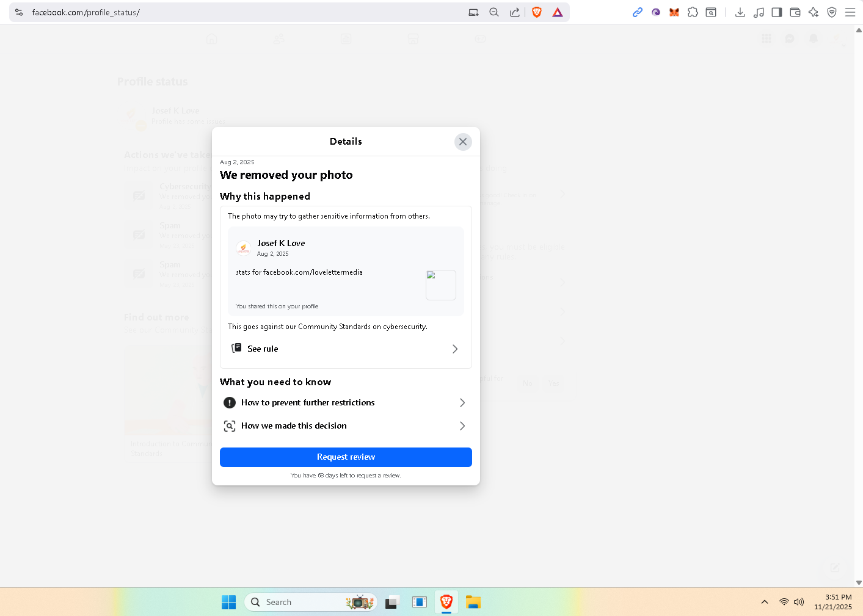Viewport: 863px width, 616px height.
Task: Open Brave Wallet icon in toolbar
Action: [x=795, y=12]
